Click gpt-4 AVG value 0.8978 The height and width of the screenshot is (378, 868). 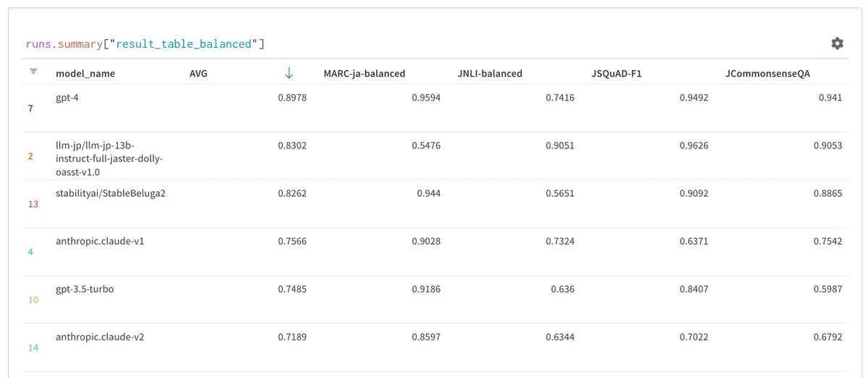pyautogui.click(x=292, y=98)
